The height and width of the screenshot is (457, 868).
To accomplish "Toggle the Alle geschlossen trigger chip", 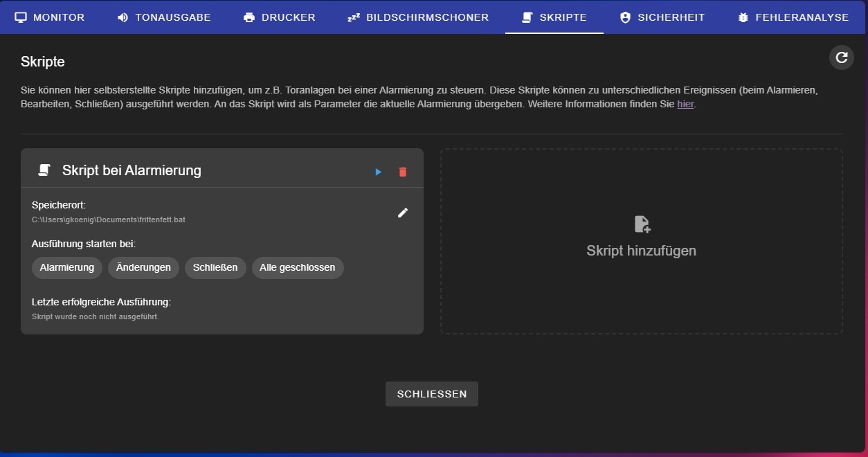I will pos(298,268).
